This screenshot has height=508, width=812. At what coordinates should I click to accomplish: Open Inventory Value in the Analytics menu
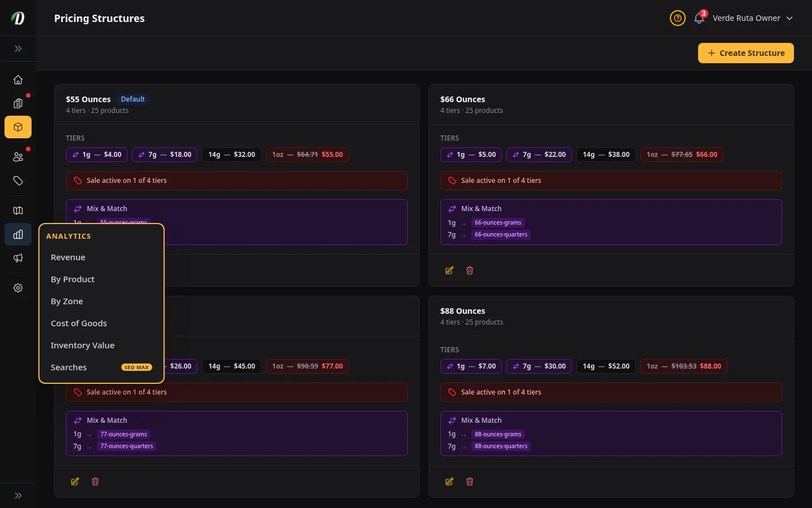click(x=82, y=345)
